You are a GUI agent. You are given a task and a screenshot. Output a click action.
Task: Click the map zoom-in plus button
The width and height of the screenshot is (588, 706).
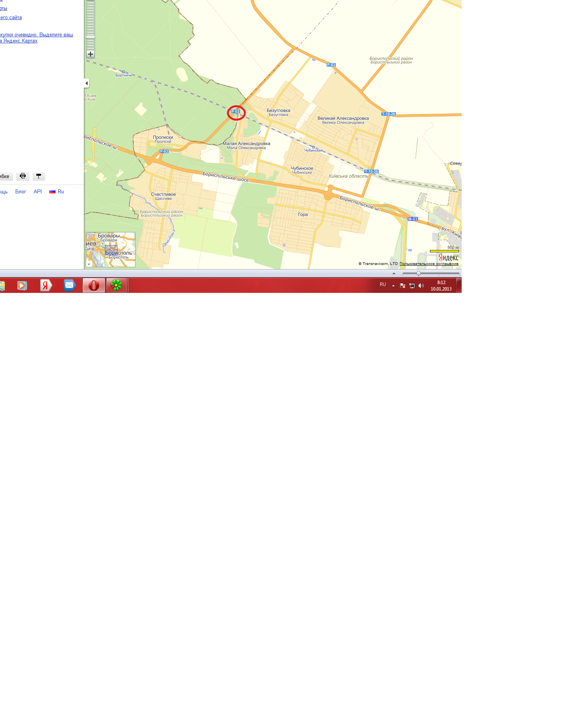click(x=90, y=54)
